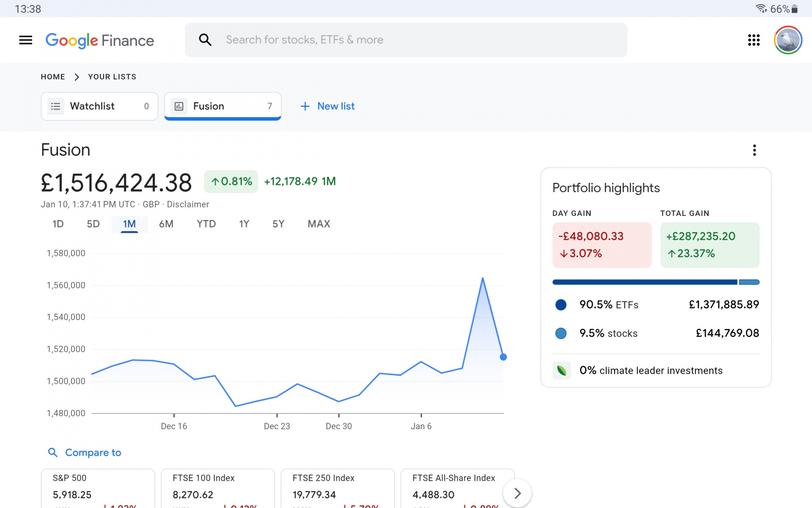Click the Watchlist list icon
The image size is (812, 508).
[56, 106]
